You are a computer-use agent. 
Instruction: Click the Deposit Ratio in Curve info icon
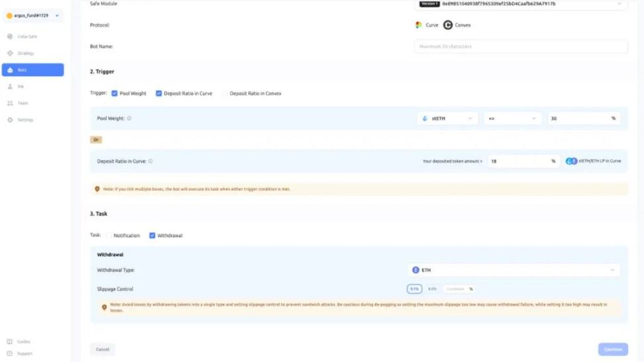coord(151,161)
